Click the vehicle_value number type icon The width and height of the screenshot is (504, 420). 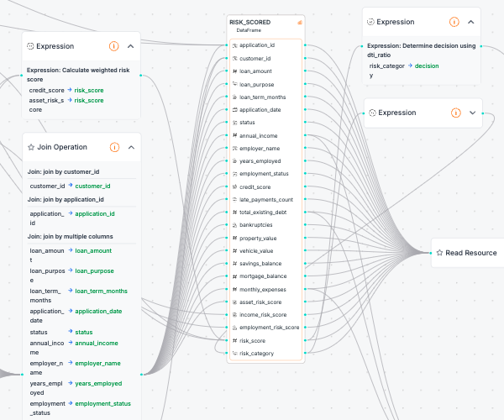pos(234,250)
